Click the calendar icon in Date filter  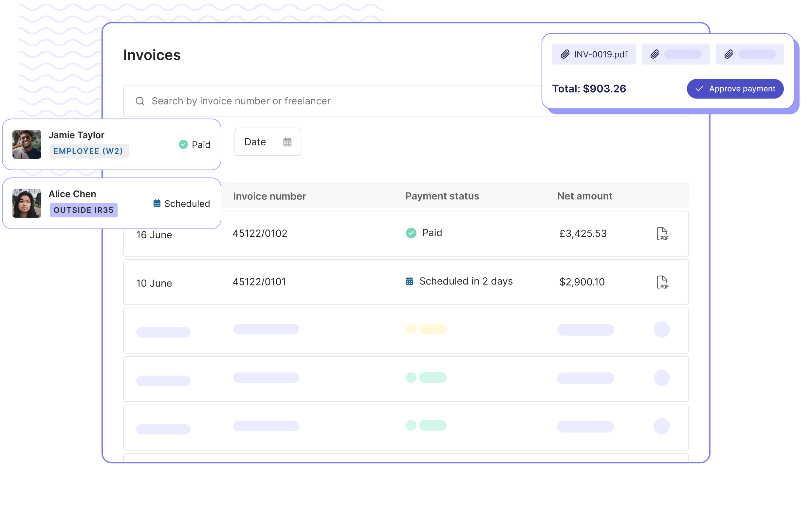(x=287, y=142)
